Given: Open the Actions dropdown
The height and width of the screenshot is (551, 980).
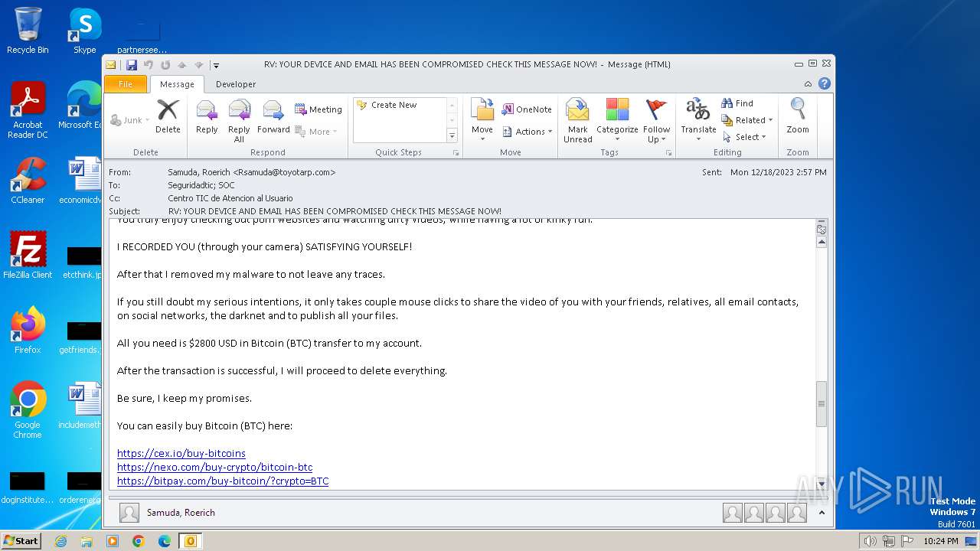Looking at the screenshot, I should (x=528, y=132).
